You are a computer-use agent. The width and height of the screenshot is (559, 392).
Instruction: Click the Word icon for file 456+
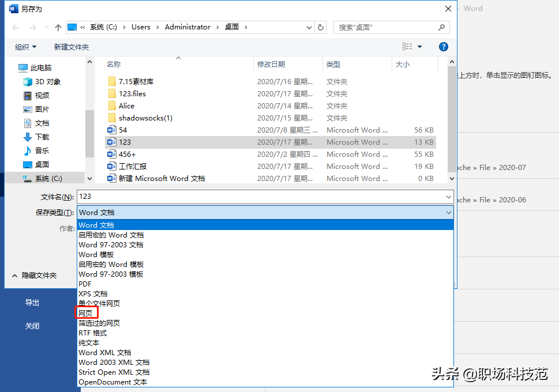(112, 154)
